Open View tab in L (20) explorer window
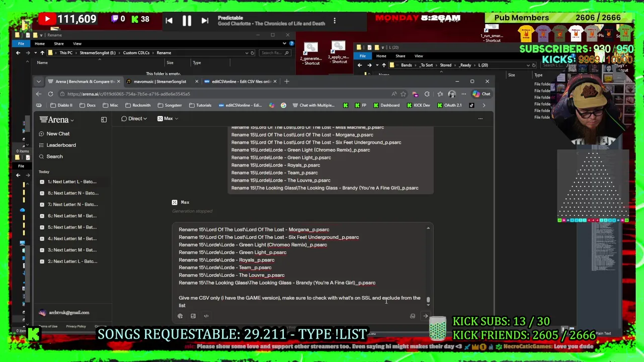The image size is (644, 362). pyautogui.click(x=419, y=56)
